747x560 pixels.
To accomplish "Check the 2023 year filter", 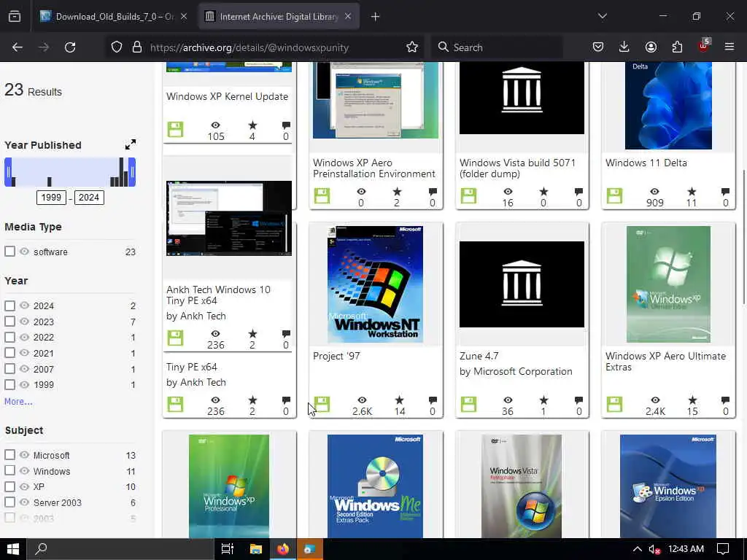I will click(x=9, y=322).
